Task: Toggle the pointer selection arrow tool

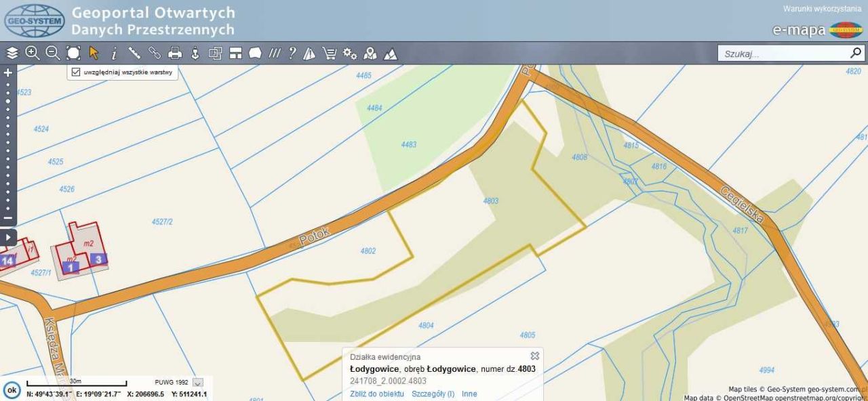Action: click(x=95, y=52)
